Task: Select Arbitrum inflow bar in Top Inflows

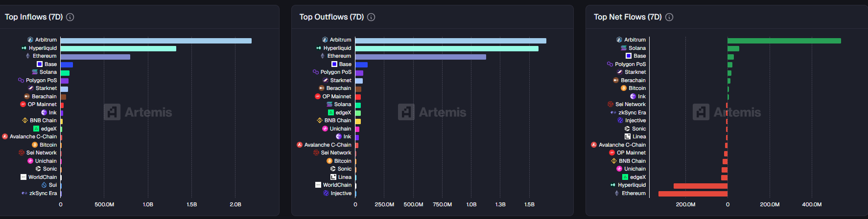Action: click(156, 41)
